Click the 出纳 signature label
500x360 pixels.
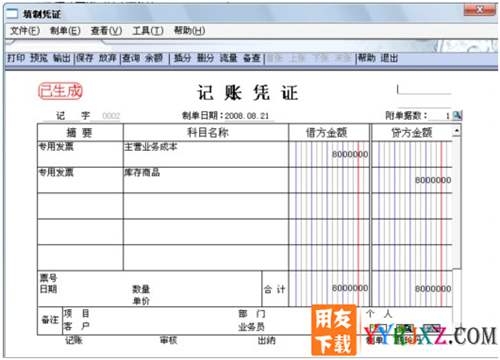point(267,340)
